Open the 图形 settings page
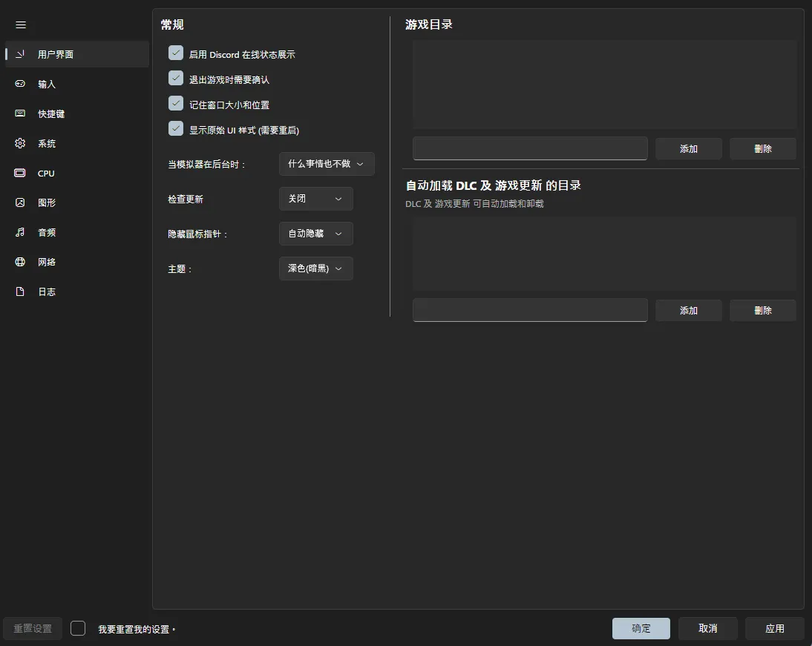The image size is (812, 646). (46, 202)
